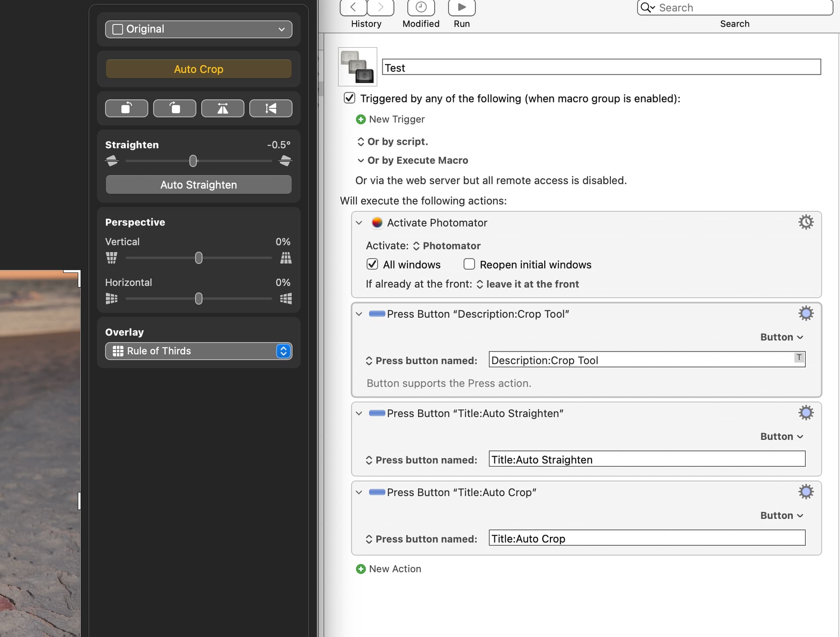Change the leave it at the front option

528,284
